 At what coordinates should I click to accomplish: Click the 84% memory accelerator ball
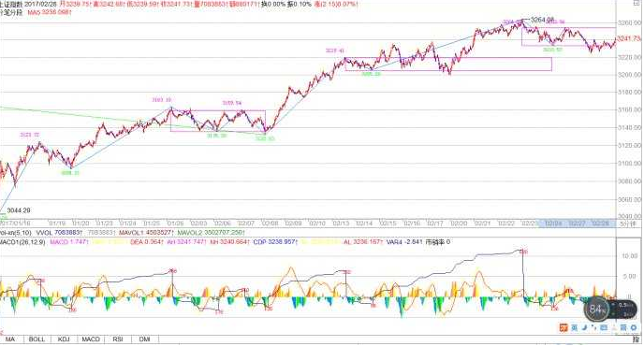(x=596, y=309)
